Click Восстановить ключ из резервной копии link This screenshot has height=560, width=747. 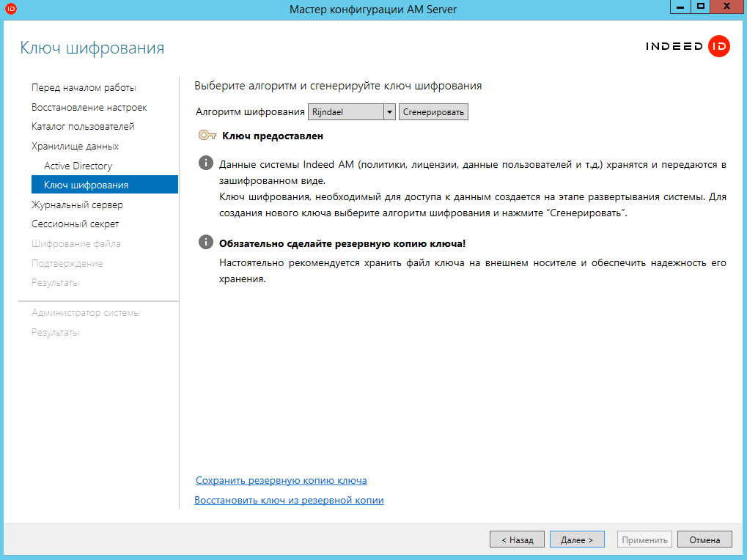(x=289, y=501)
